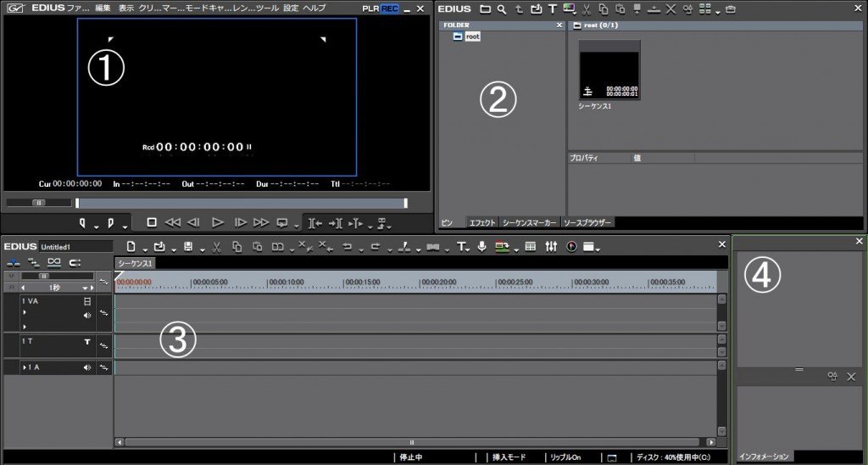This screenshot has width=868, height=465.
Task: Open the Set In point dropdown arrow
Action: pos(96,227)
